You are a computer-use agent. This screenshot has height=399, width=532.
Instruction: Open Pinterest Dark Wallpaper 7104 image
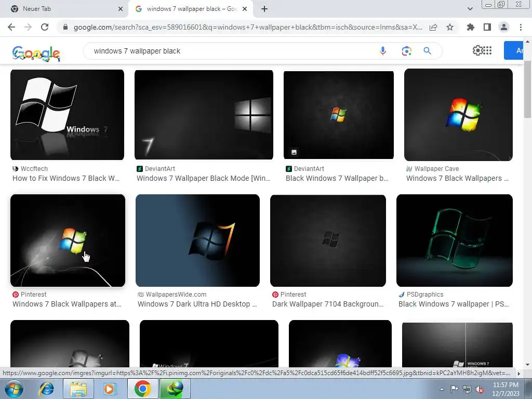pos(328,241)
